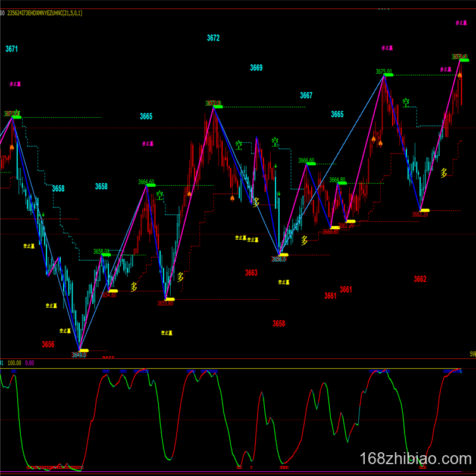Click the green 空 signal right of 3675.00 peak
This screenshot has width=476, height=476.
coord(406,103)
